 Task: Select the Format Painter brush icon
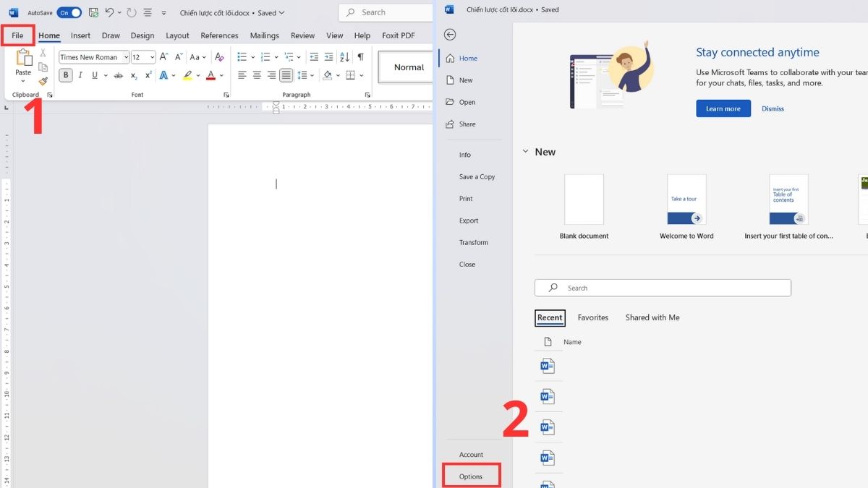43,81
